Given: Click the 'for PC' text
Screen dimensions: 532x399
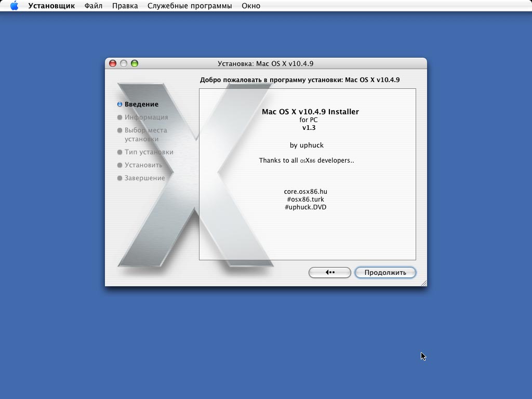Looking at the screenshot, I should 309,120.
